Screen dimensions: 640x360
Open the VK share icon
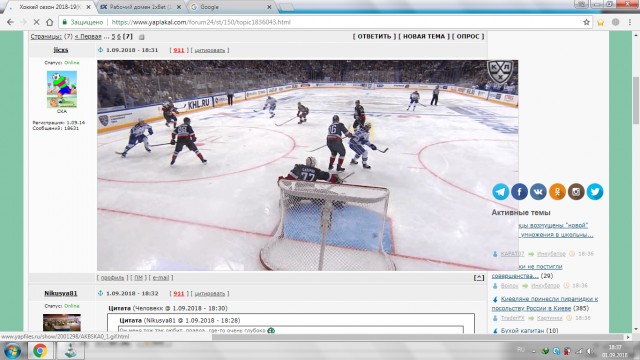(538, 191)
